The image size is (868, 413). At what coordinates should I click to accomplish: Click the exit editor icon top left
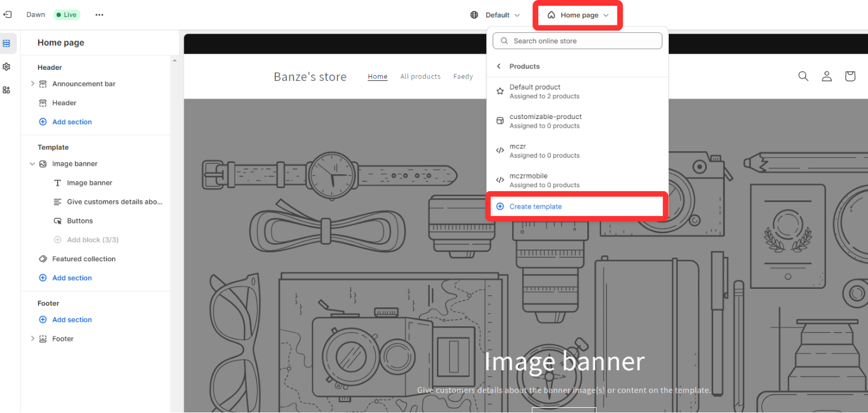[8, 14]
